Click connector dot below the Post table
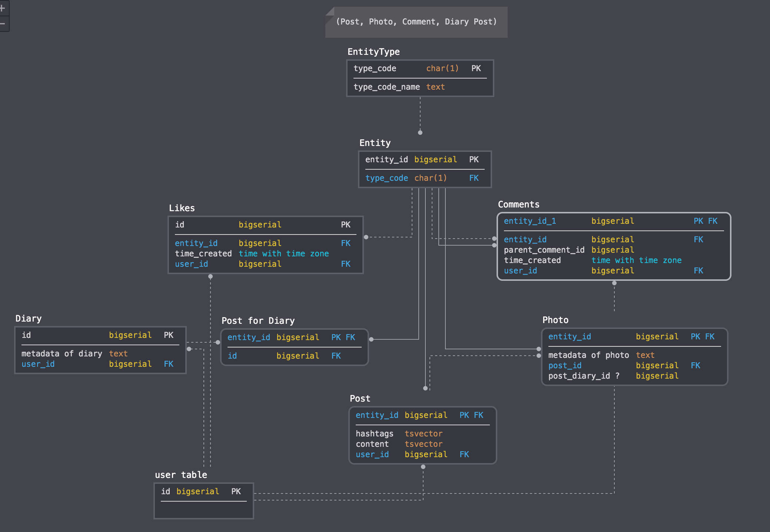The image size is (770, 532). click(423, 467)
